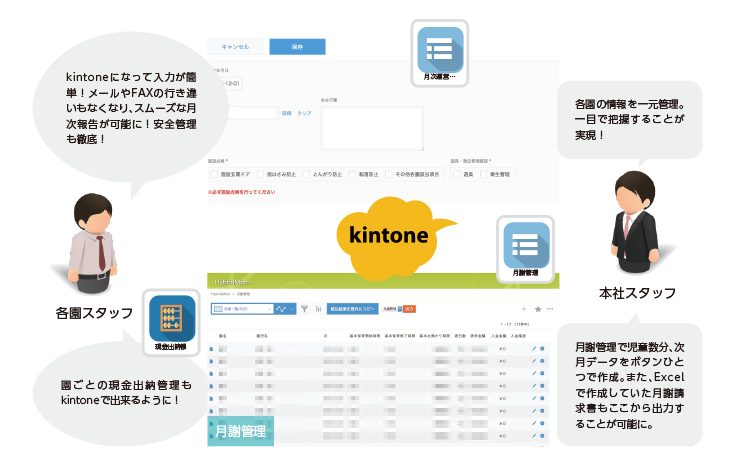The height and width of the screenshot is (467, 730).
Task: Check the 転落防止 checkbox
Action: tap(352, 174)
